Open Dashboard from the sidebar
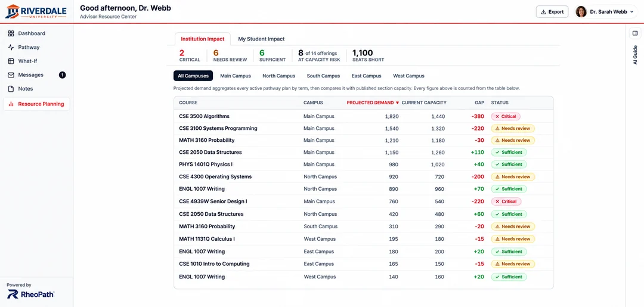This screenshot has height=307, width=644. pos(31,33)
